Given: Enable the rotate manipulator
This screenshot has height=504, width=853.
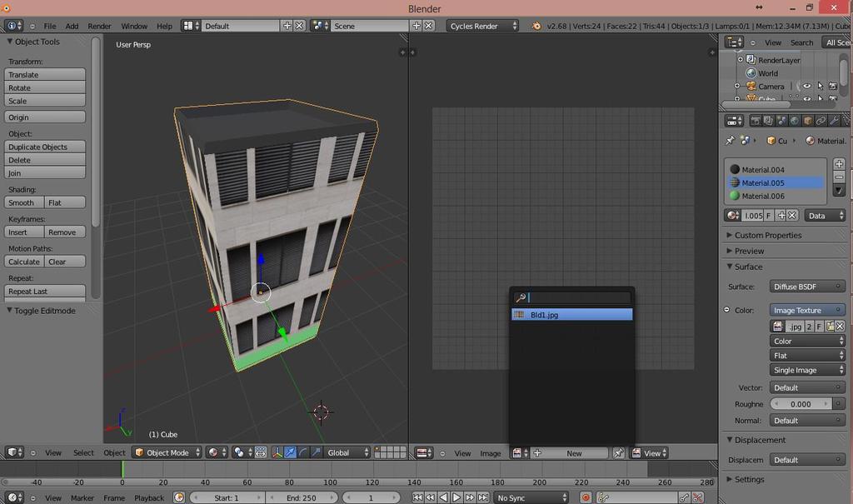Looking at the screenshot, I should coord(303,452).
